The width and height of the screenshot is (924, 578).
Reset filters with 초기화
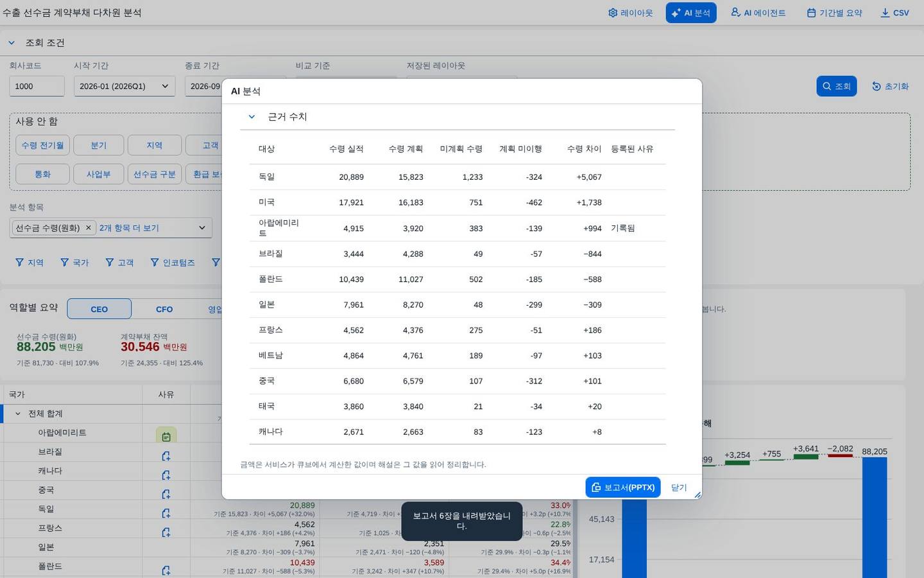[890, 86]
